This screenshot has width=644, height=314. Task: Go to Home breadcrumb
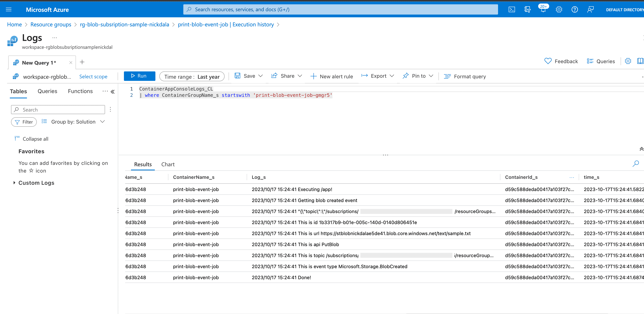(15, 25)
